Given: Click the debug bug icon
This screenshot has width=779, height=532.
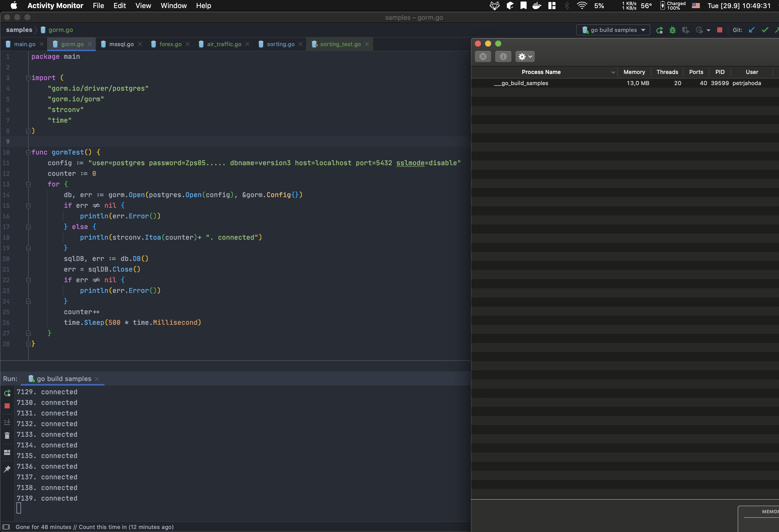Looking at the screenshot, I should pyautogui.click(x=672, y=30).
